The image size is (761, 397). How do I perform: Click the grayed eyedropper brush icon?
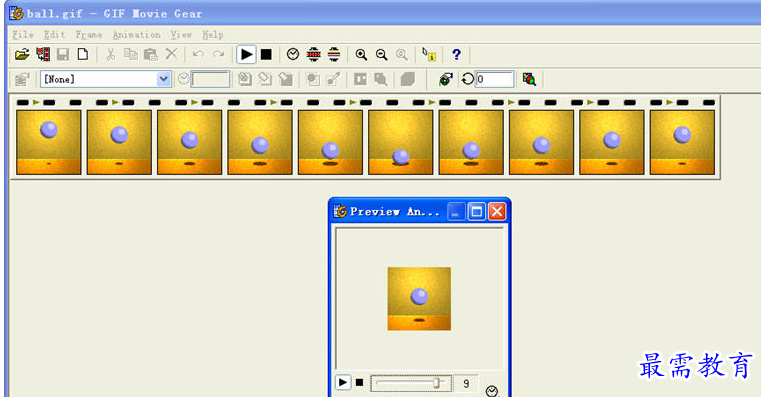pyautogui.click(x=333, y=79)
